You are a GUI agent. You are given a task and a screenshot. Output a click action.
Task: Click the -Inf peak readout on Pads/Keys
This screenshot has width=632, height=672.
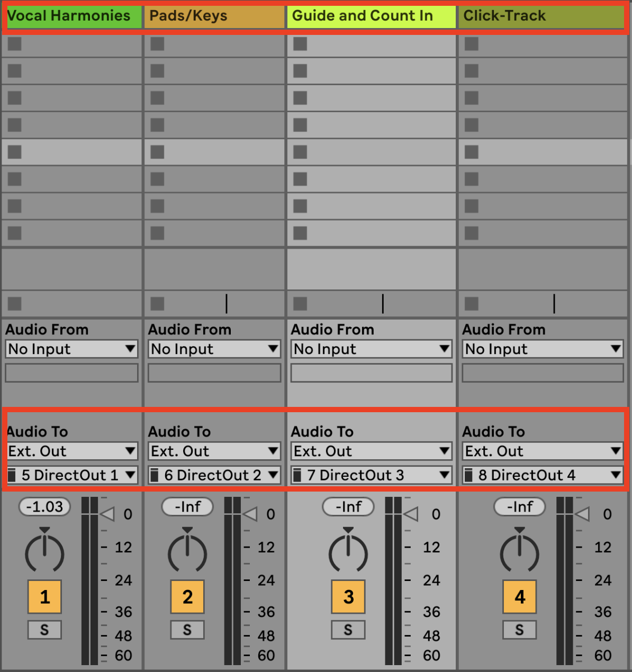(187, 507)
